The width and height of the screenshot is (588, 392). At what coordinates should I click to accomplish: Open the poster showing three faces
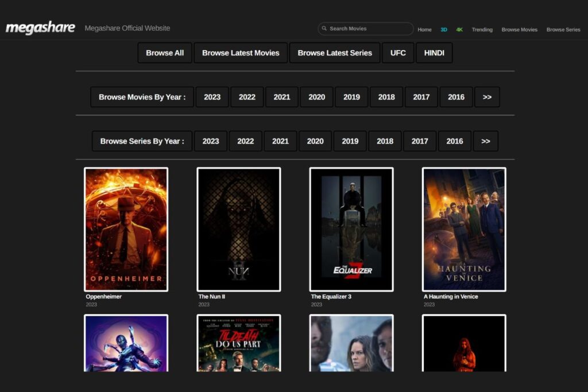(x=351, y=343)
